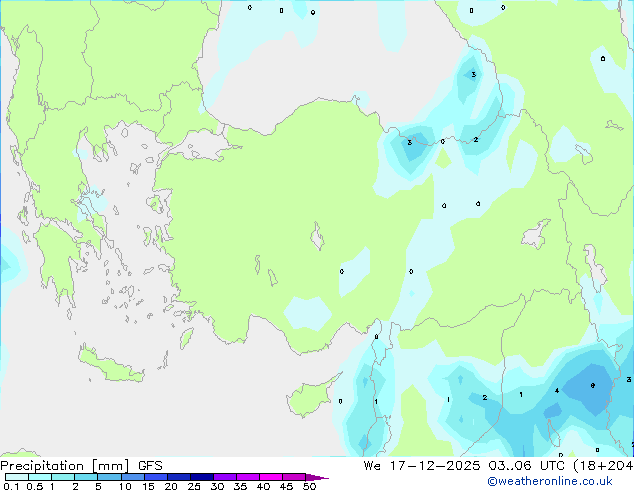
Task: Click the 0.1–0.5 mm legend color box
Action: (17, 477)
